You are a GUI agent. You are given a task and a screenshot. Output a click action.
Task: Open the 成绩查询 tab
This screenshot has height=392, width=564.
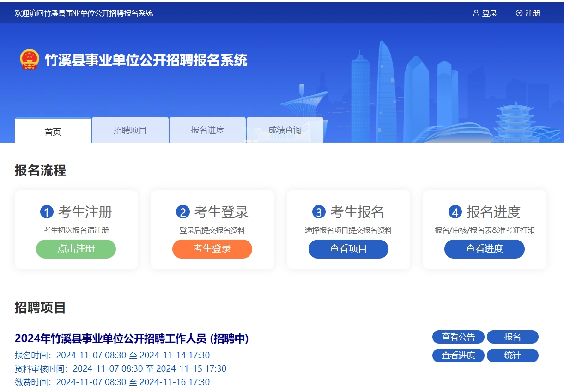pos(285,130)
